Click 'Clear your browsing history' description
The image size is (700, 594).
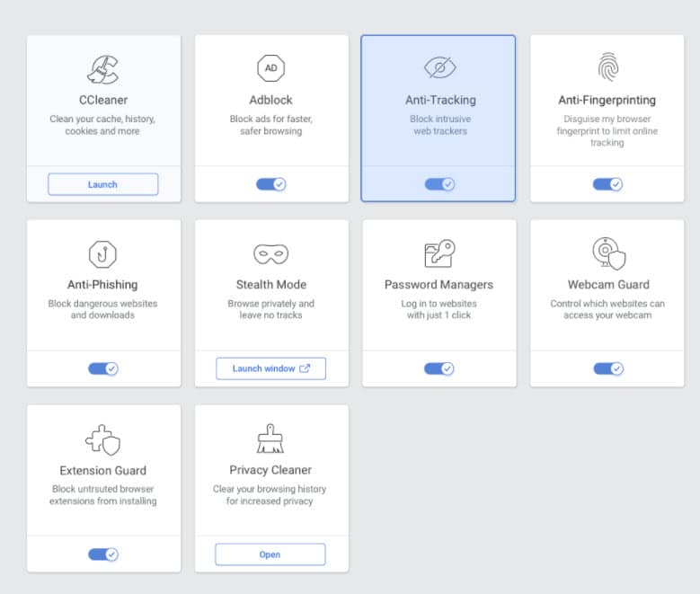(x=270, y=495)
